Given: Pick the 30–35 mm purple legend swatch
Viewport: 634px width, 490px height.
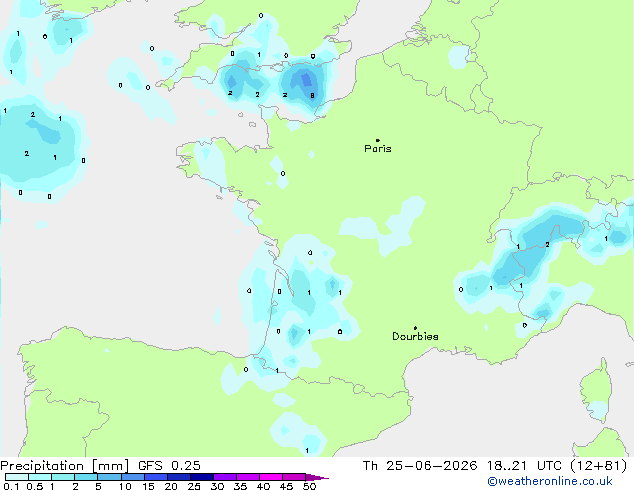Looking at the screenshot, I should click(224, 477).
